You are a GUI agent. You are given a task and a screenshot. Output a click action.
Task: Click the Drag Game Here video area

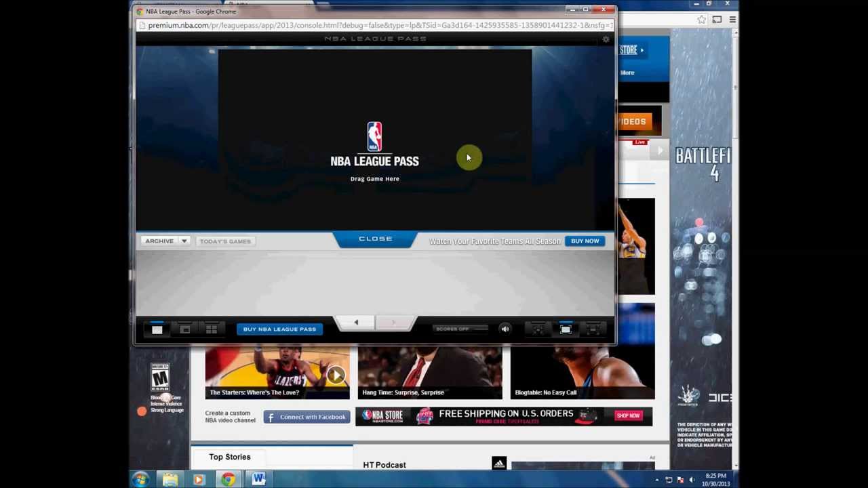[375, 139]
